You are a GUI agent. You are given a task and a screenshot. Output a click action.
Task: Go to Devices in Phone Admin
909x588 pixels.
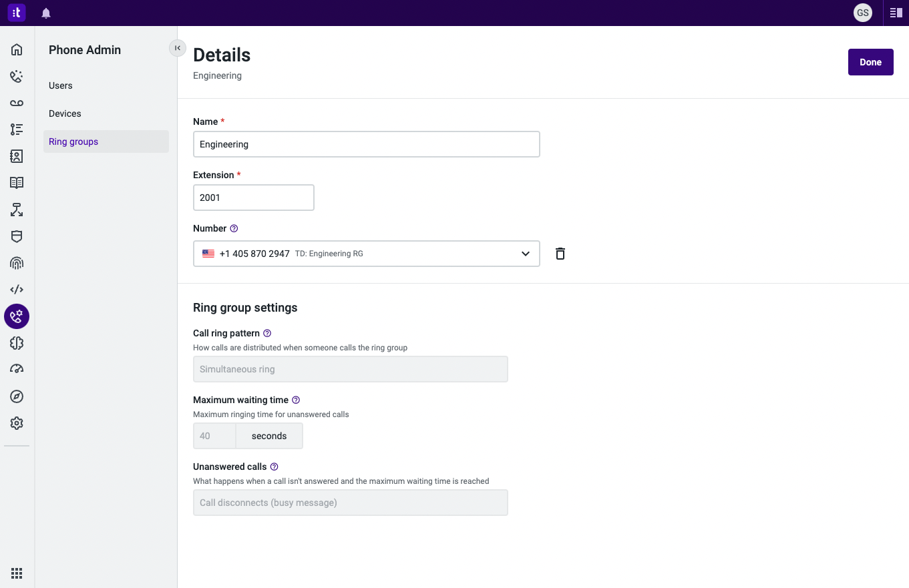click(106, 113)
